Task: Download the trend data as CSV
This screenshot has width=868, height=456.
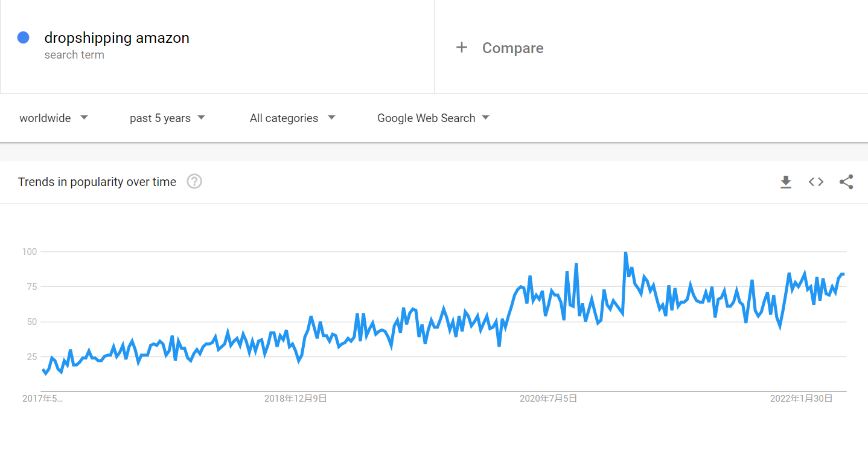Action: click(785, 182)
